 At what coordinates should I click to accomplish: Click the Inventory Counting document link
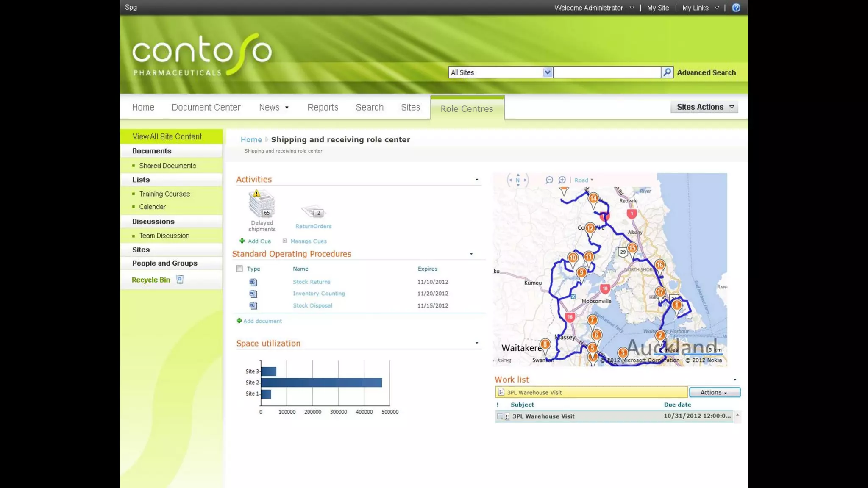click(319, 294)
